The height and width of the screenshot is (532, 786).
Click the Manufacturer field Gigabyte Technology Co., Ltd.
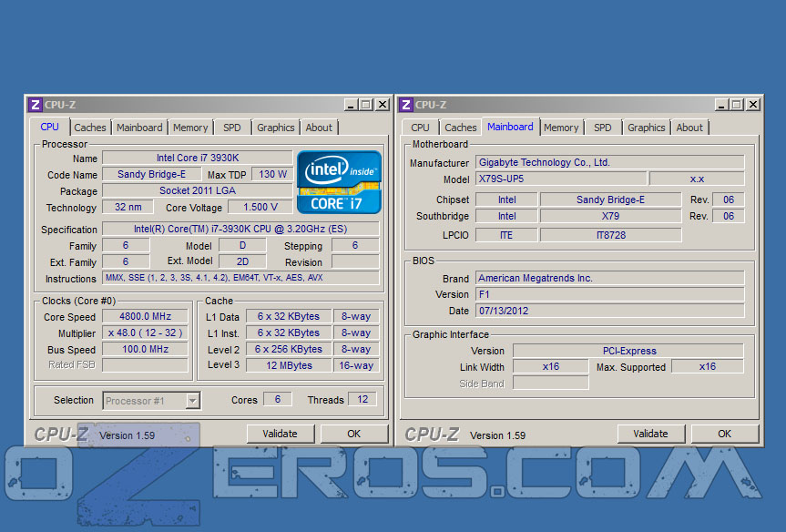(x=609, y=162)
